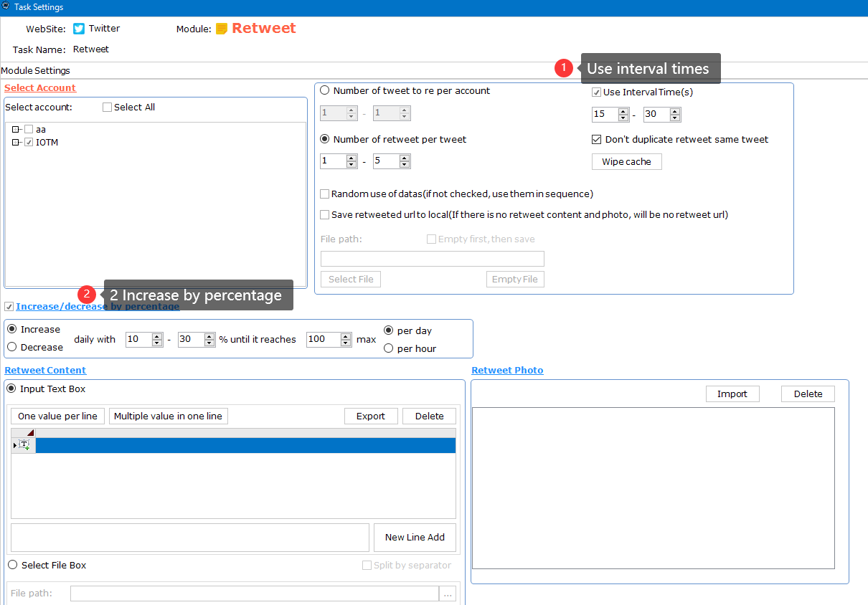This screenshot has width=868, height=605.
Task: Click the text row indicator icon in grid
Action: click(24, 445)
